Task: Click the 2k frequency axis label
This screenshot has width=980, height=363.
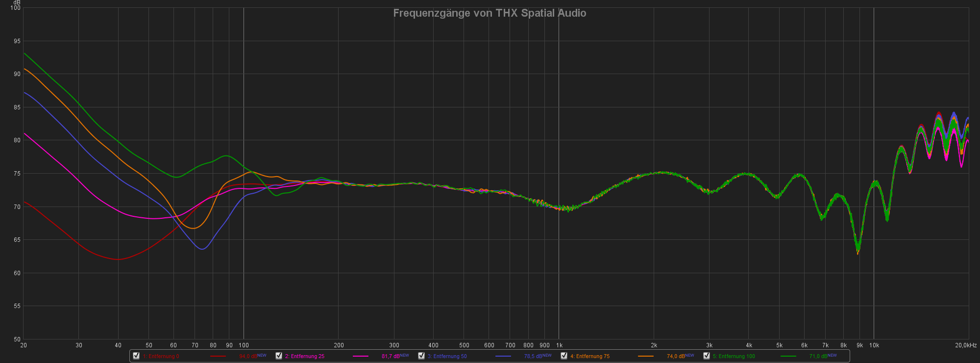Action: tap(654, 345)
